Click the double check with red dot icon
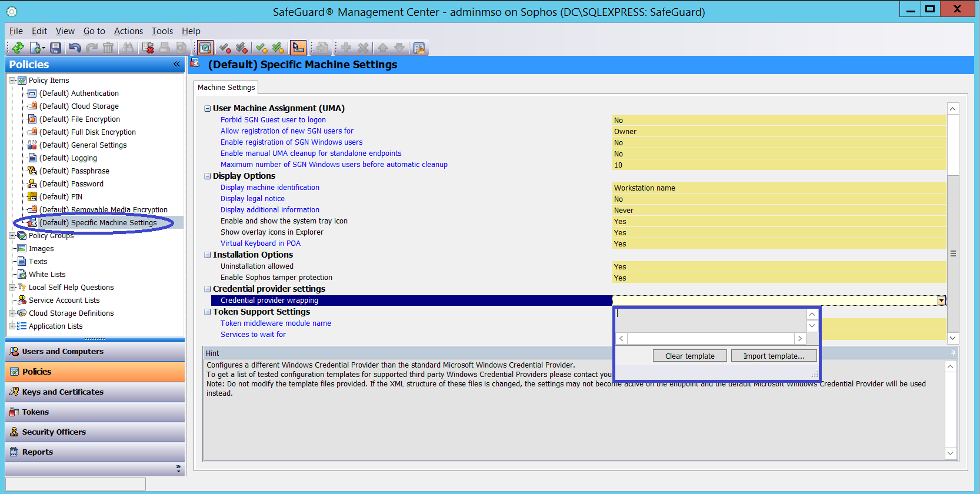This screenshot has width=980, height=494. [x=242, y=48]
